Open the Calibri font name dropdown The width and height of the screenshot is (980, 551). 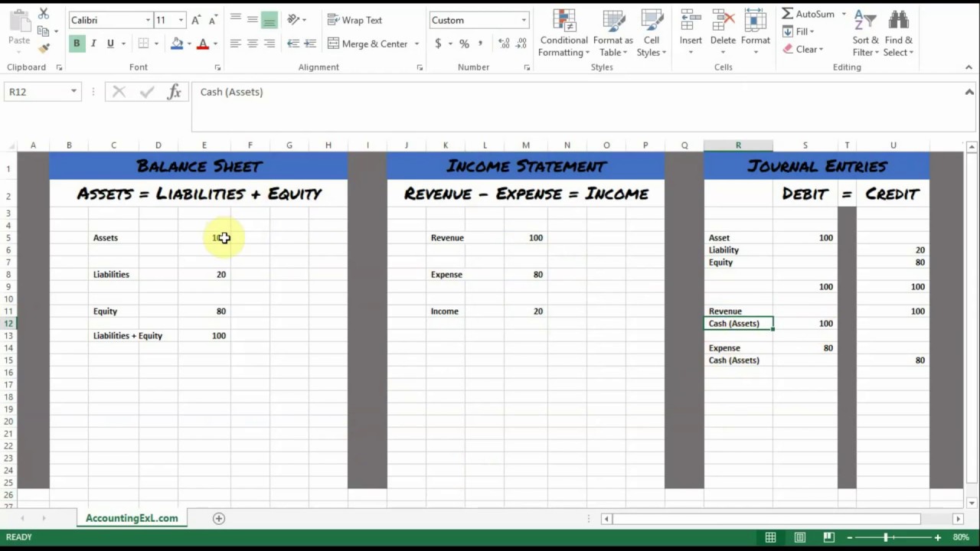tap(148, 20)
